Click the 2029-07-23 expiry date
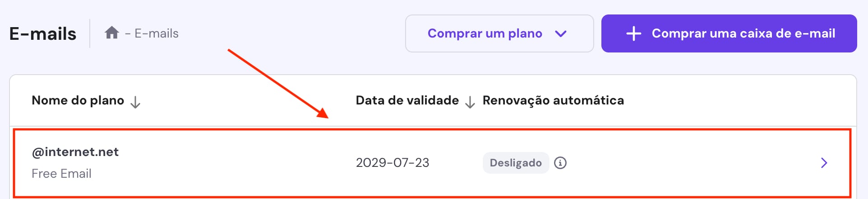 point(392,163)
